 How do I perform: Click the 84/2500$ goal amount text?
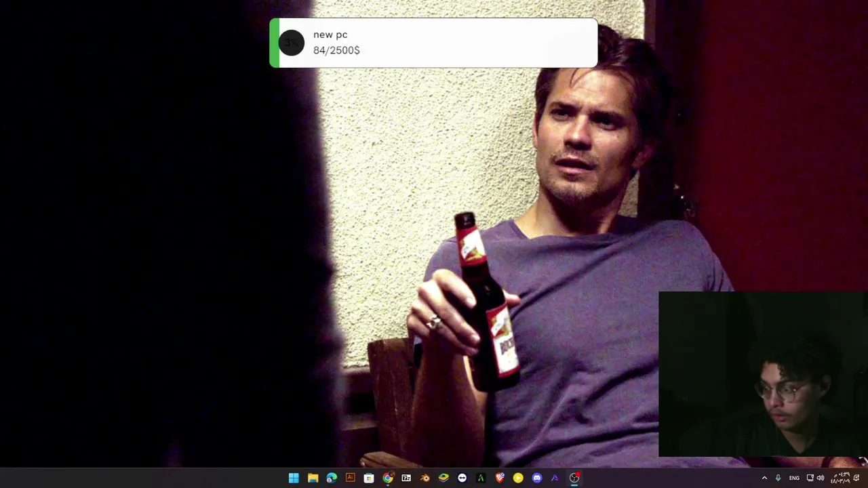tap(336, 50)
